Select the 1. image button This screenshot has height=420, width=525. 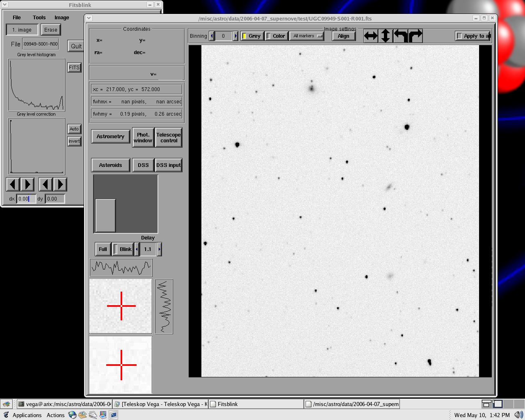coord(22,30)
